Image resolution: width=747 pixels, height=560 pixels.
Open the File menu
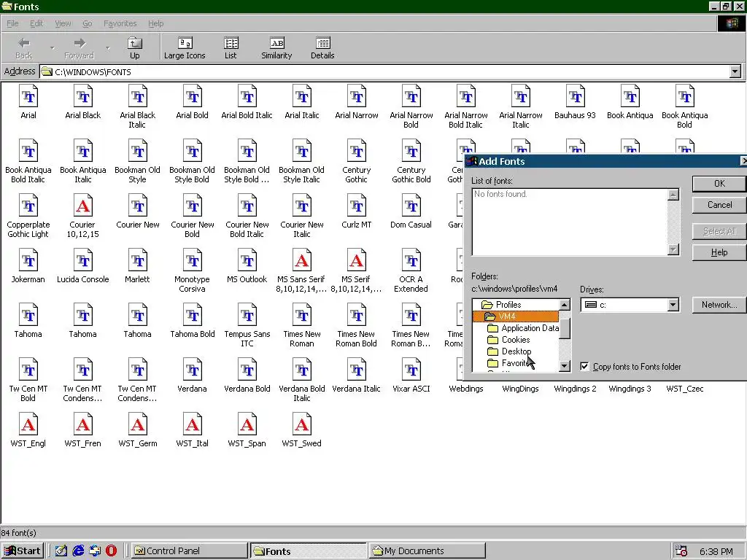[x=12, y=23]
